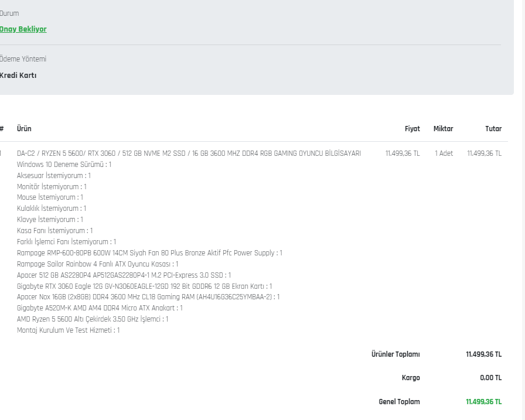
Task: Click the Apacer Nox 16GB RAM line
Action: coord(148,297)
